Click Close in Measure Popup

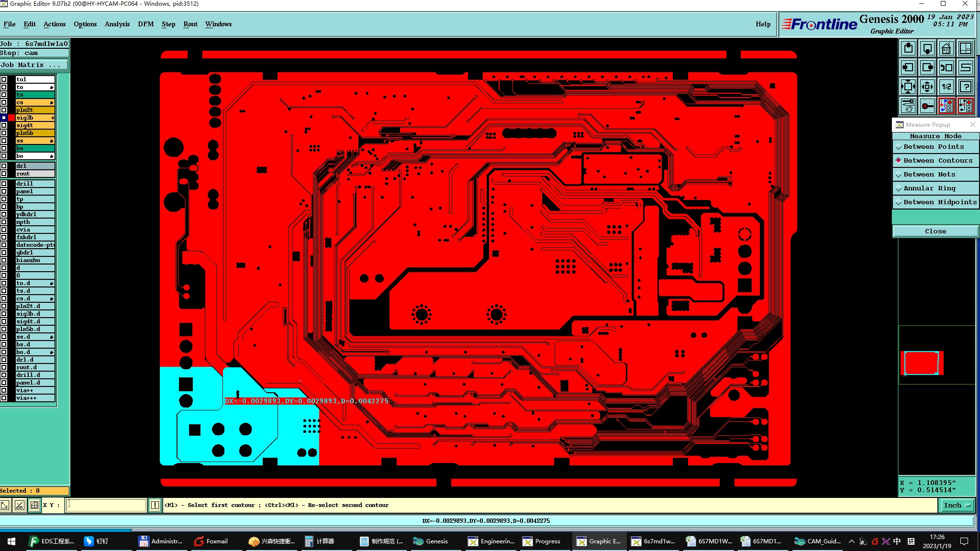click(935, 231)
